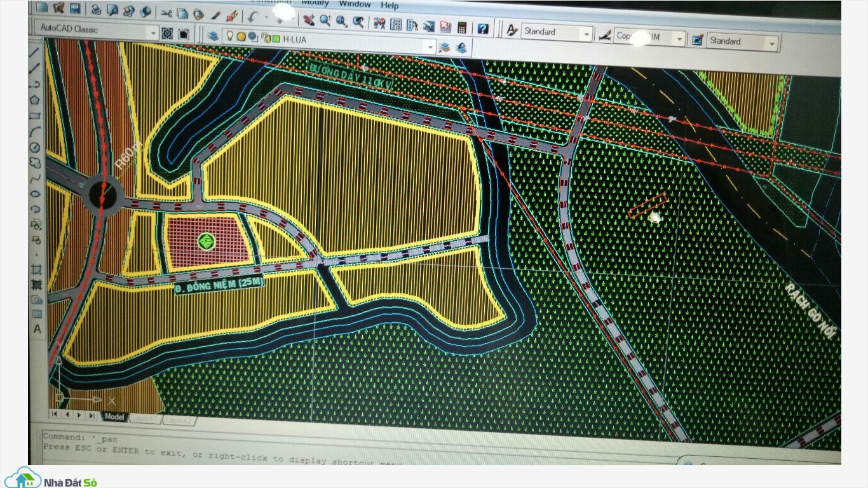Screen dimensions: 868x488
Task: Toggle H-LUA layer freeze sun icon
Action: (x=241, y=37)
